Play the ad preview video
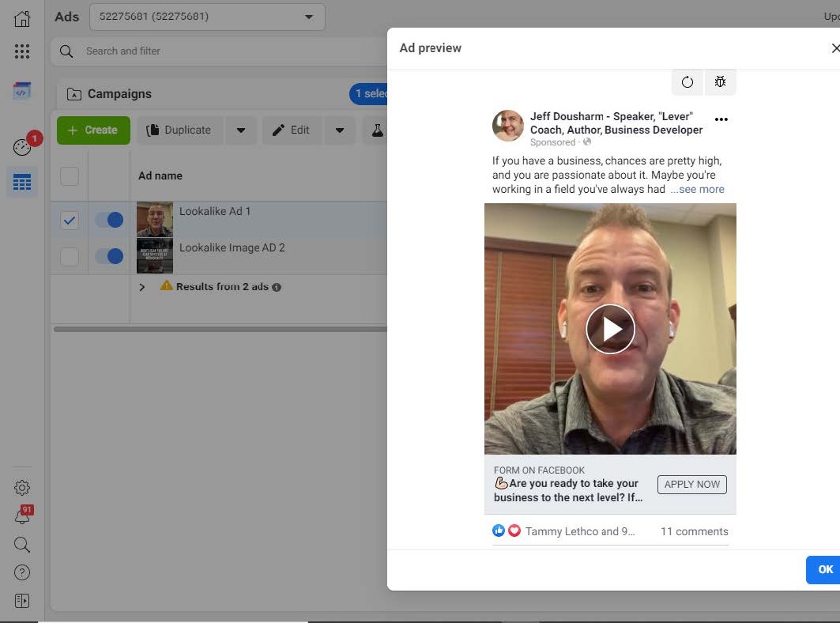The image size is (840, 623). (610, 329)
